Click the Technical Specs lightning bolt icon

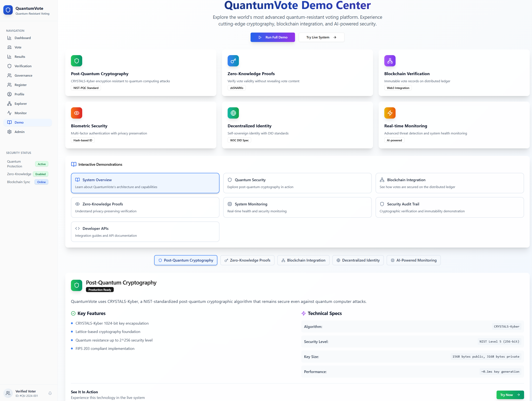coord(304,313)
